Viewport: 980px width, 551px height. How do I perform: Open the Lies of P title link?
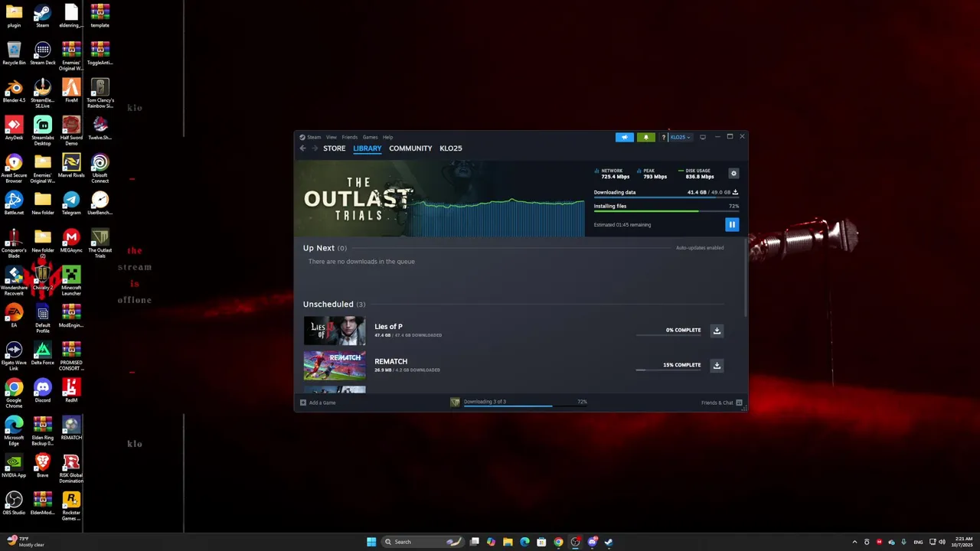[x=388, y=327]
